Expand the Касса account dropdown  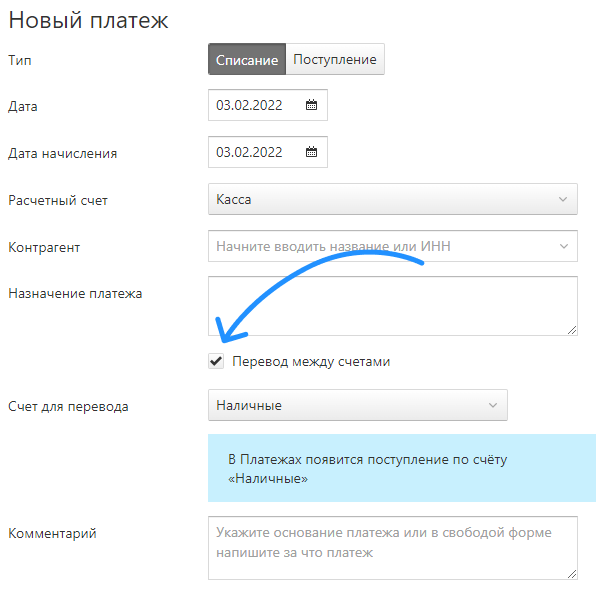[x=393, y=199]
